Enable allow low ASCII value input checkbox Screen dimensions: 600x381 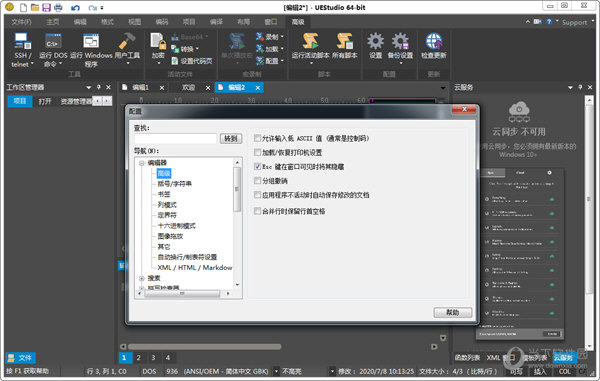tap(258, 138)
